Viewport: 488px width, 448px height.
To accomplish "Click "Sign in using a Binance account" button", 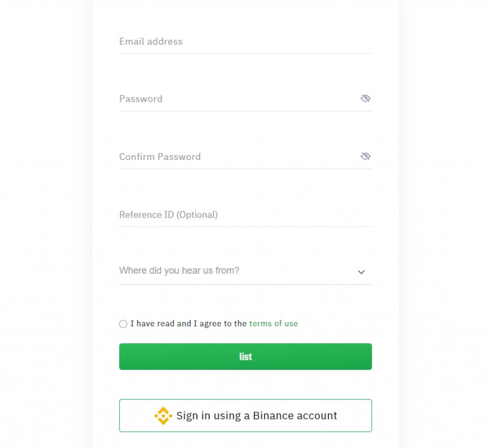I will (x=245, y=416).
